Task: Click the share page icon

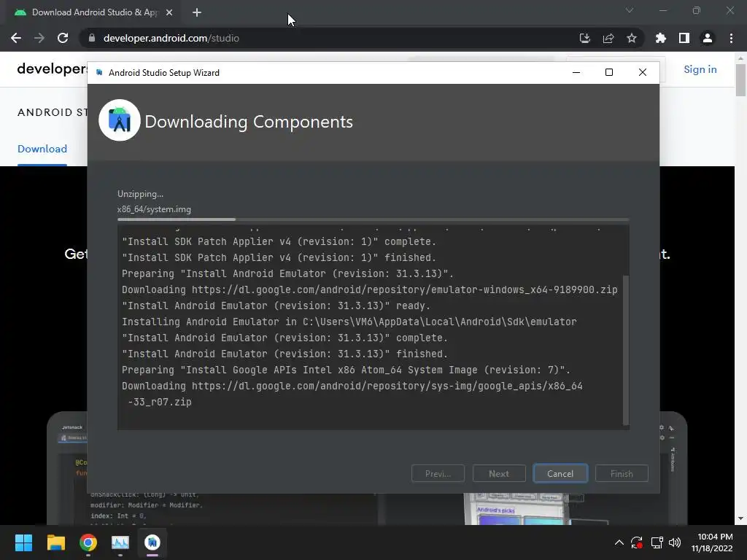Action: [608, 38]
